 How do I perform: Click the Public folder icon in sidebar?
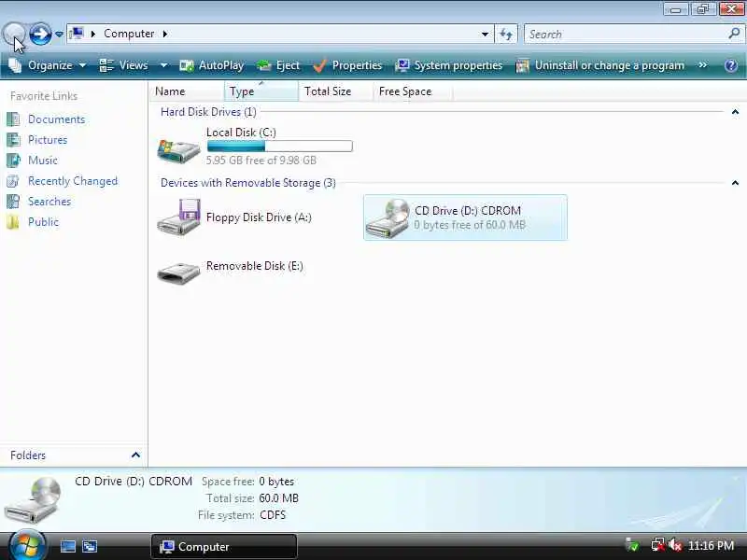tap(13, 222)
